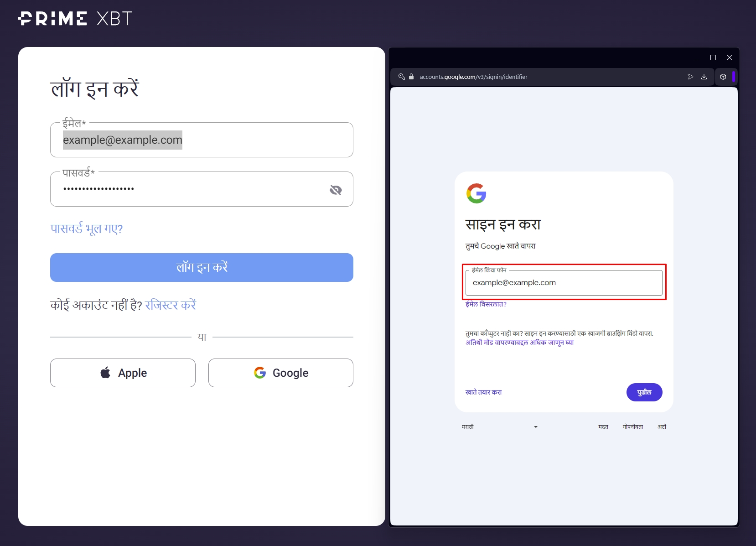Click the 'पुढील' next button
Screen dimensions: 756x546
644,392
